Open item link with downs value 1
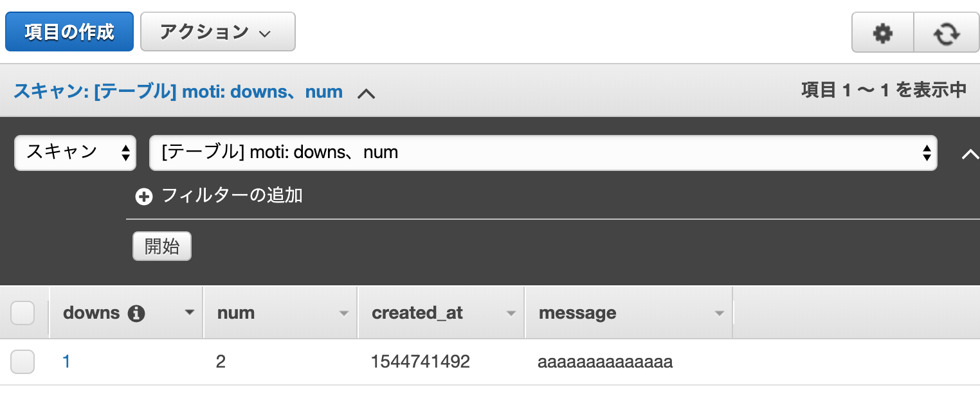Viewport: 980px width, 410px height. [x=66, y=362]
